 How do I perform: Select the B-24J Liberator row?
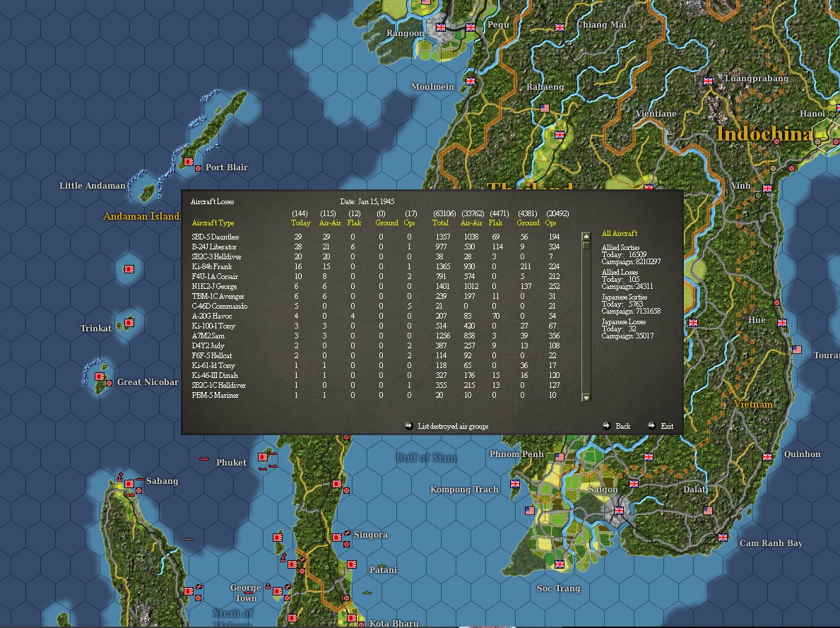coord(376,247)
